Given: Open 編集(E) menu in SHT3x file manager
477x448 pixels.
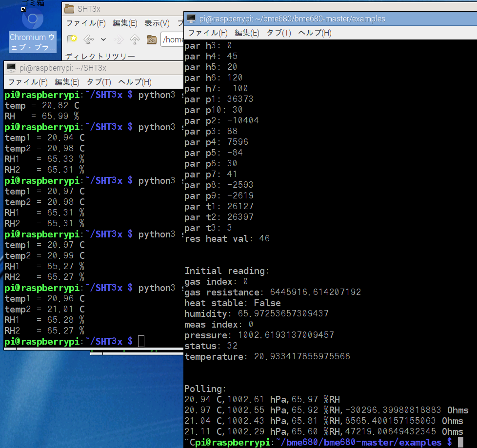Looking at the screenshot, I should pyautogui.click(x=125, y=23).
